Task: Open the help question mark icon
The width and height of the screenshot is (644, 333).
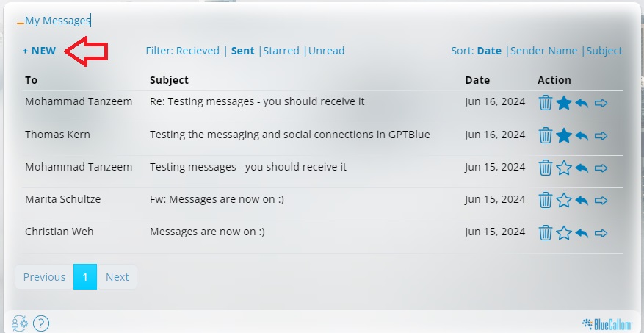Action: [41, 323]
